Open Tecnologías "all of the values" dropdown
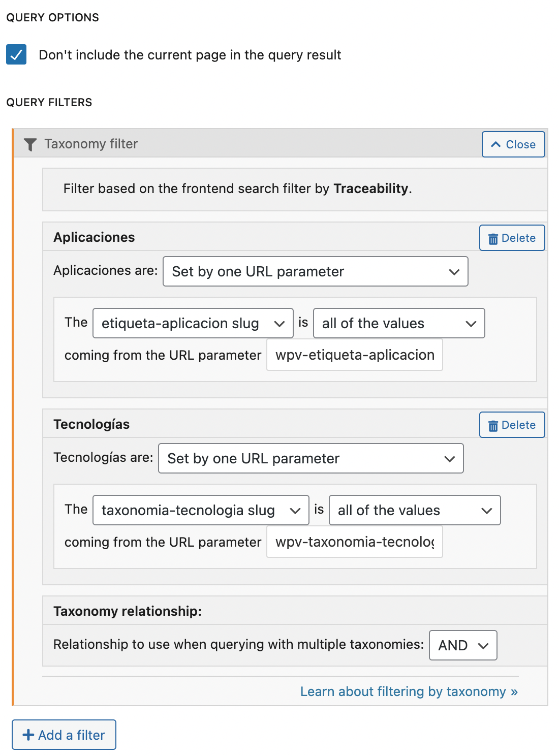Viewport: 559px width, 756px height. tap(415, 510)
